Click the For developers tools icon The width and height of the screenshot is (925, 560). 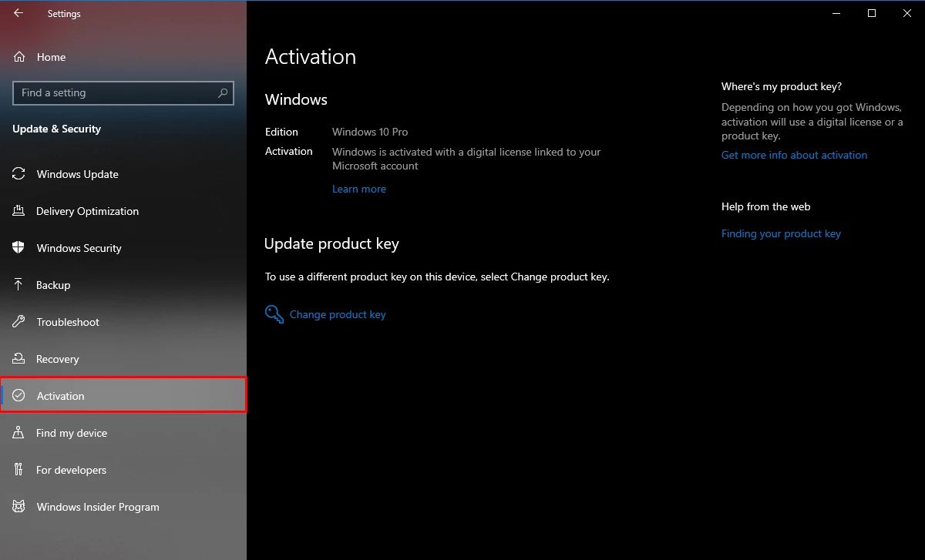coord(19,470)
